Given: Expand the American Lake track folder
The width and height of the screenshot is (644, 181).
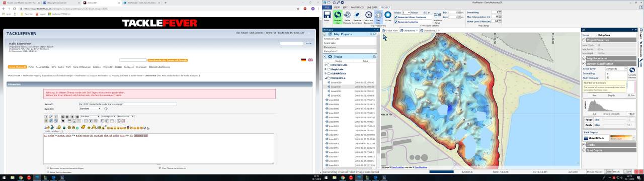Looking at the screenshot, I should click(x=326, y=65).
